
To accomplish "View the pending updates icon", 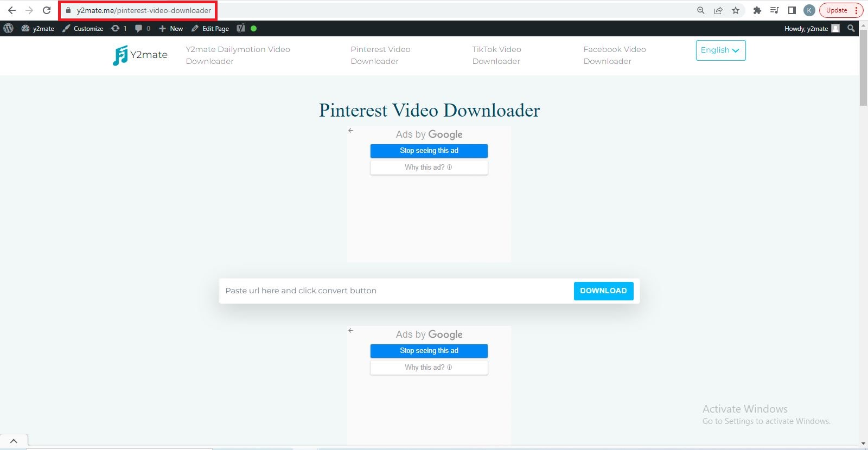I will [x=119, y=29].
